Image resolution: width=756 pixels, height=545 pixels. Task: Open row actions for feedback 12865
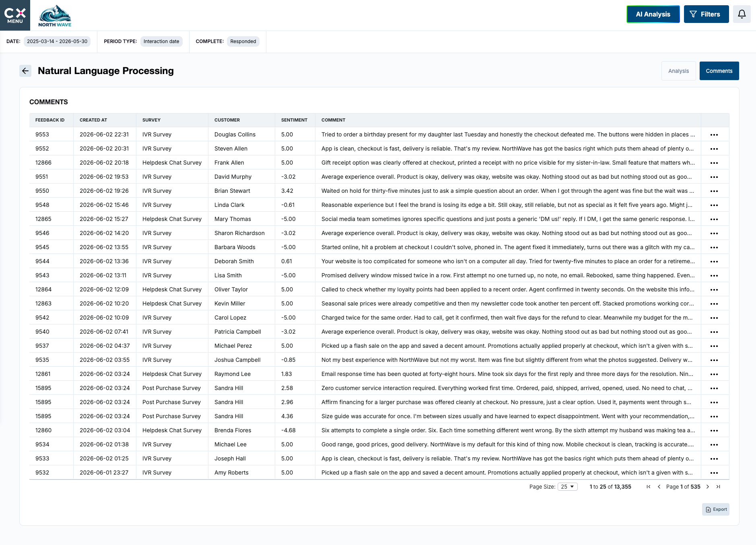[714, 219]
